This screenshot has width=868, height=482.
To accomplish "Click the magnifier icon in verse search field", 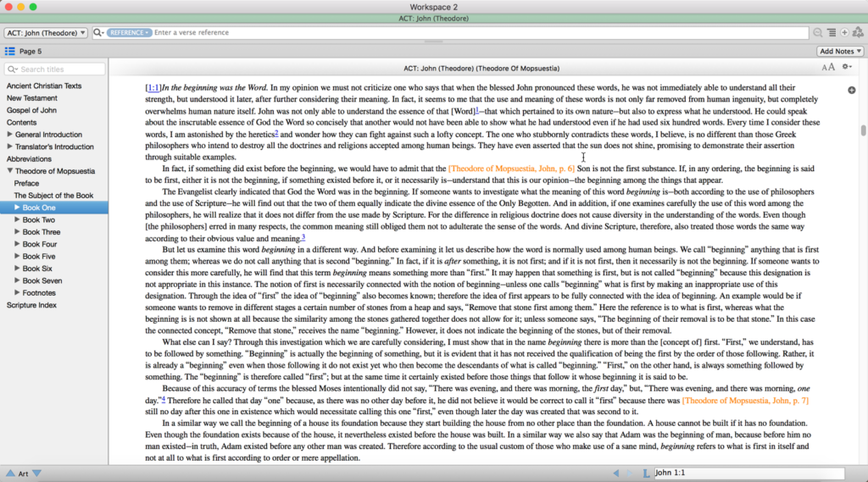I will pos(98,32).
